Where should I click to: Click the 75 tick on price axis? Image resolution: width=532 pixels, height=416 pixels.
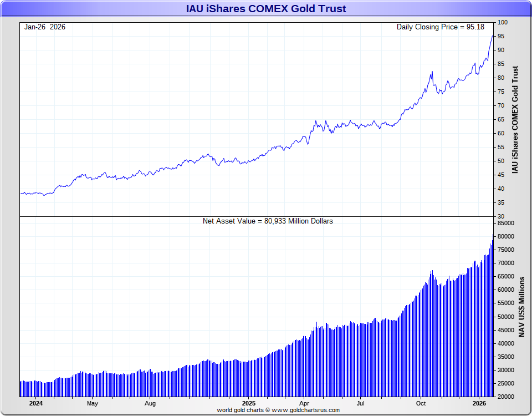501,92
